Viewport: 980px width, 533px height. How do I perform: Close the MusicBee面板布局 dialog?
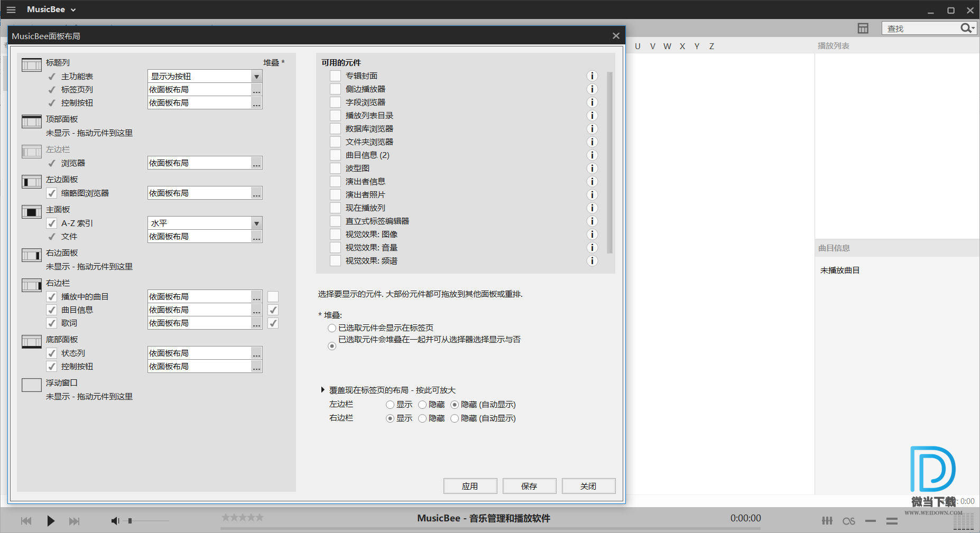[x=616, y=36]
